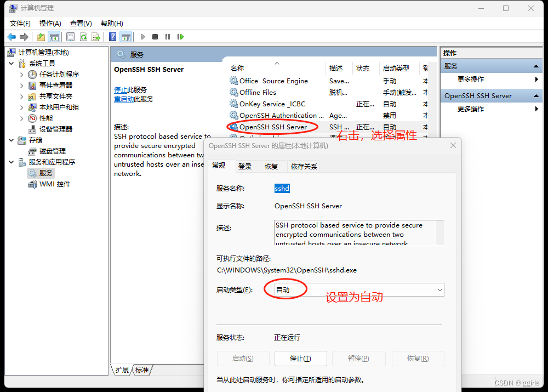The image size is (548, 392).
Task: Select the 共享文件夹 icon in tree
Action: (32, 96)
